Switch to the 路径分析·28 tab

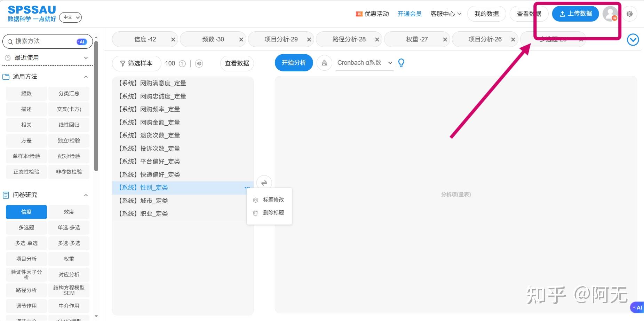coord(349,39)
